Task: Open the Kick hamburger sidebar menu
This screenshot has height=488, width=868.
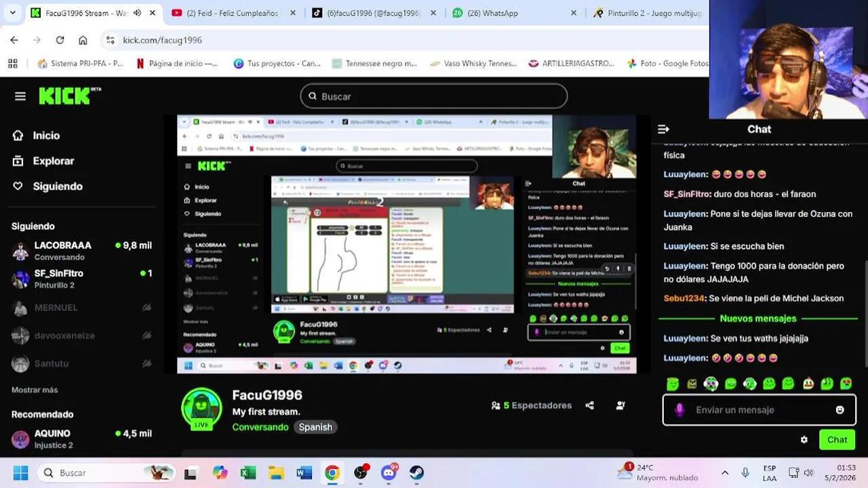Action: point(20,96)
